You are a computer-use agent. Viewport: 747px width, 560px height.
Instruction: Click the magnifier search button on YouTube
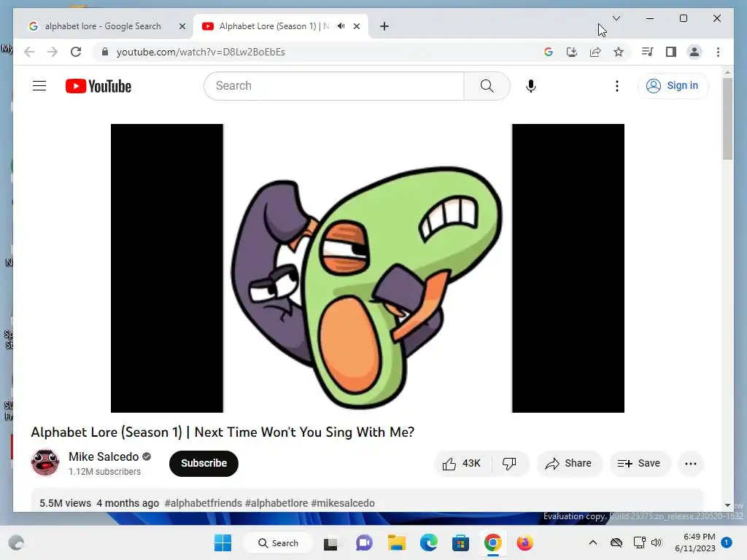[x=487, y=86]
